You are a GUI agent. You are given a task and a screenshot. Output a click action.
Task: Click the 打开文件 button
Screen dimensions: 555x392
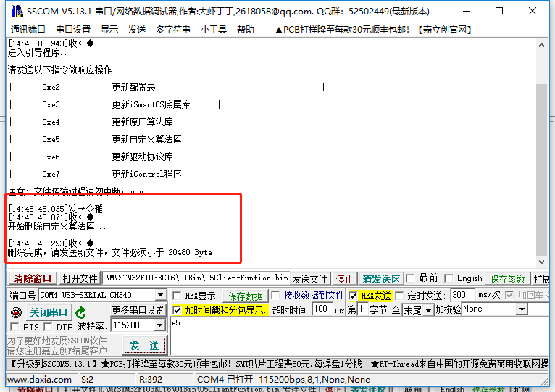[x=80, y=279]
